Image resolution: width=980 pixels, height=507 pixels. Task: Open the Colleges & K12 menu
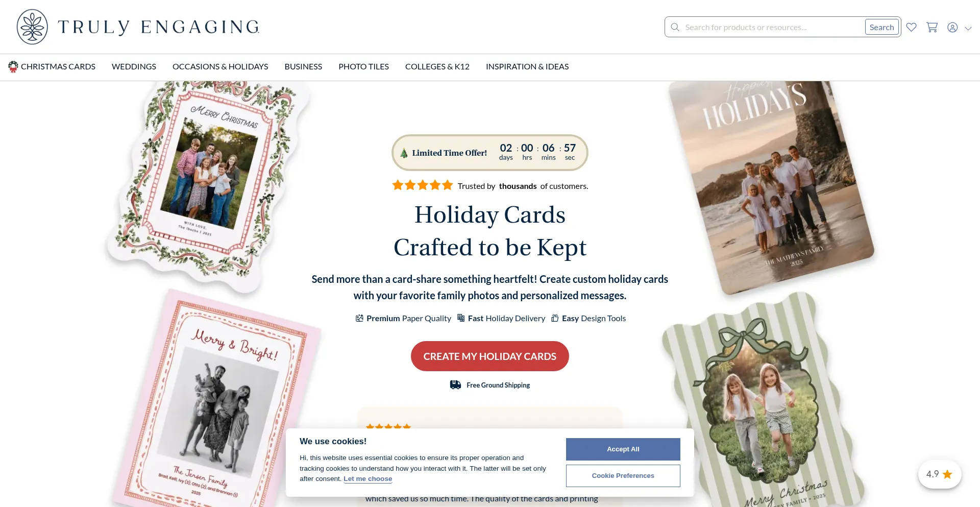437,67
